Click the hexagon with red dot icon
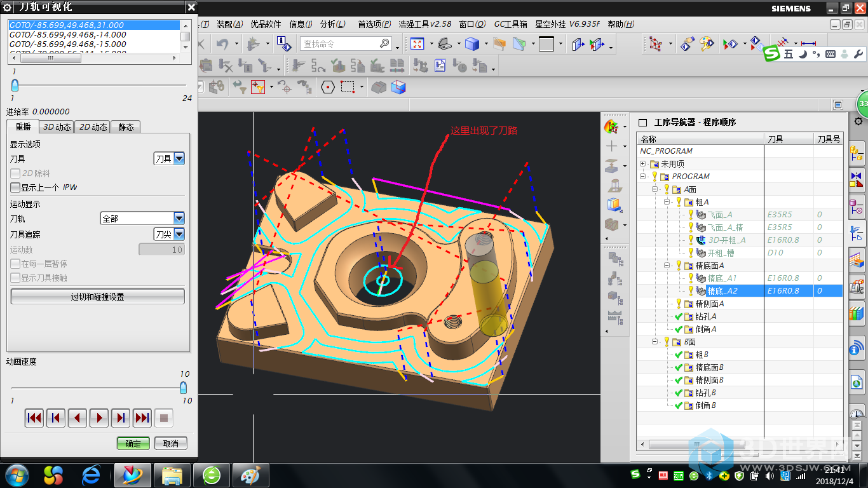This screenshot has height=488, width=868. pos(328,87)
